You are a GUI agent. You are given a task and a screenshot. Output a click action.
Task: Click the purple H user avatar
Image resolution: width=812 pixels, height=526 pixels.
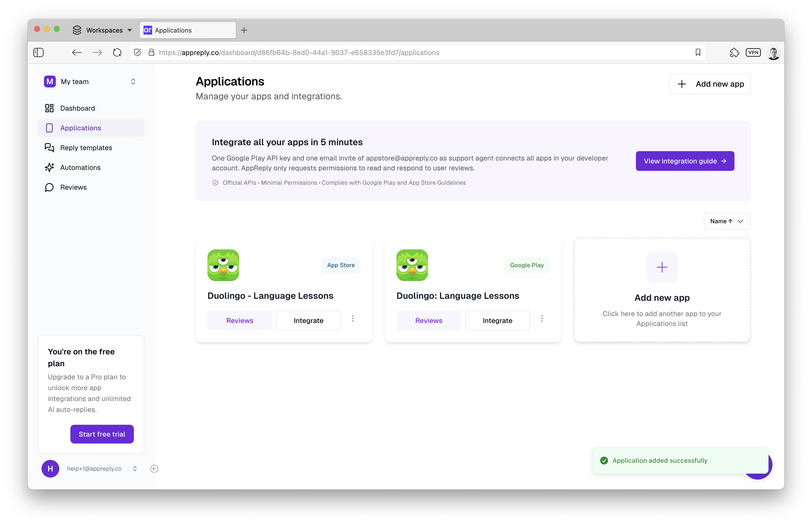click(50, 469)
